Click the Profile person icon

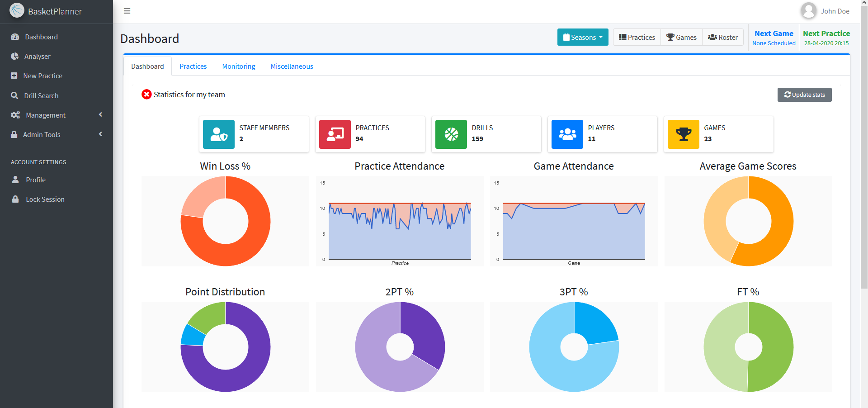pyautogui.click(x=15, y=180)
